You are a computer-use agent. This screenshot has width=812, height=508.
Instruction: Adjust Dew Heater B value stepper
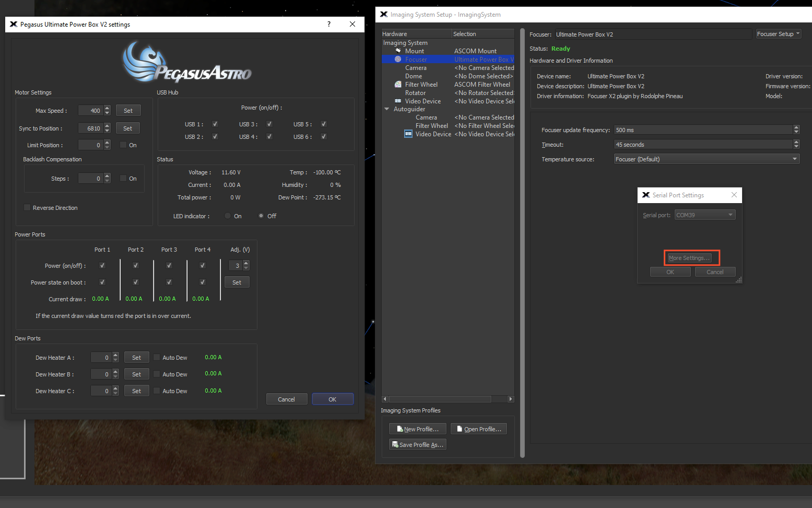[115, 374]
